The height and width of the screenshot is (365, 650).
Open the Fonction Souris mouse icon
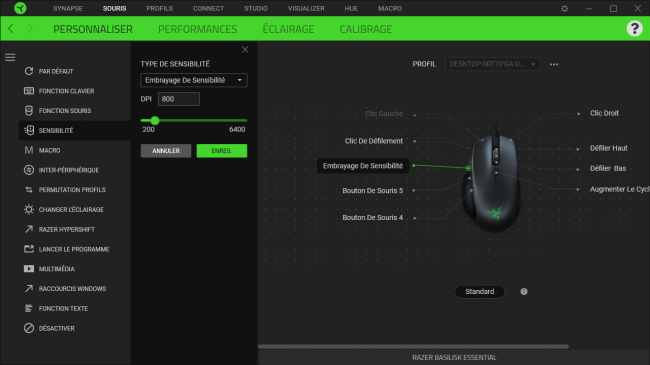29,110
